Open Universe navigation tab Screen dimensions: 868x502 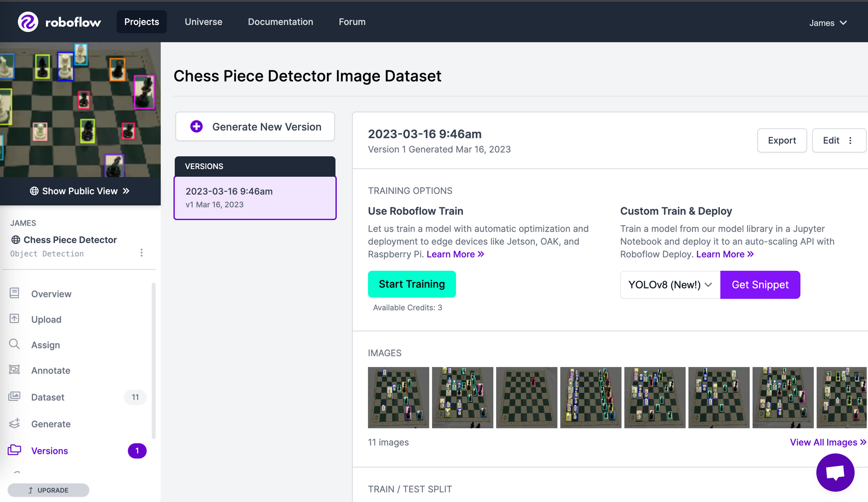point(203,22)
